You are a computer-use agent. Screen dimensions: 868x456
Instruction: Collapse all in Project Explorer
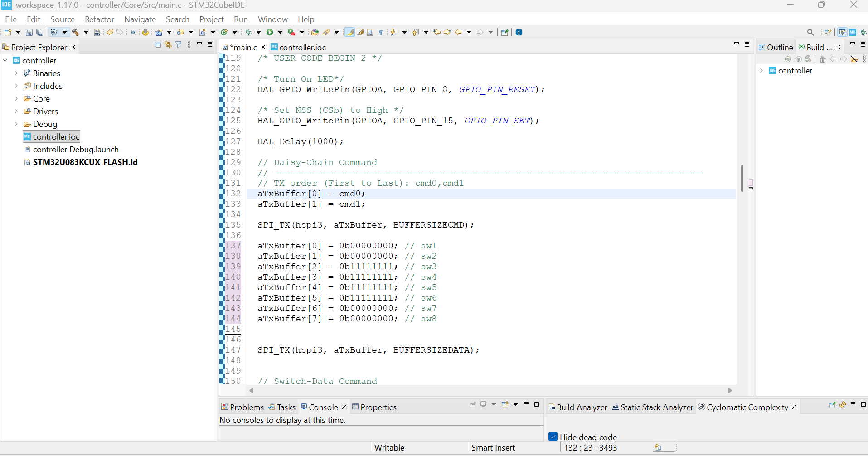158,44
